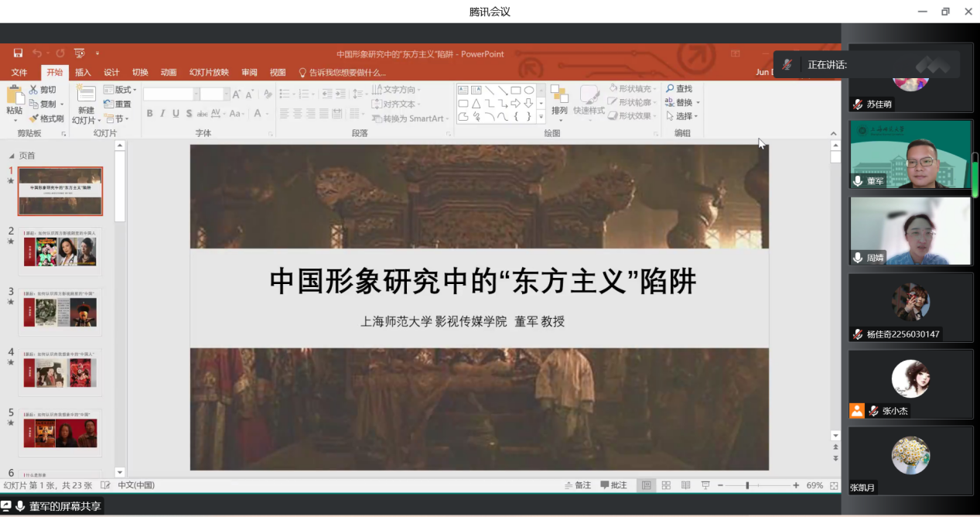The height and width of the screenshot is (517, 980).
Task: Switch to slide sorter view icon
Action: point(666,485)
